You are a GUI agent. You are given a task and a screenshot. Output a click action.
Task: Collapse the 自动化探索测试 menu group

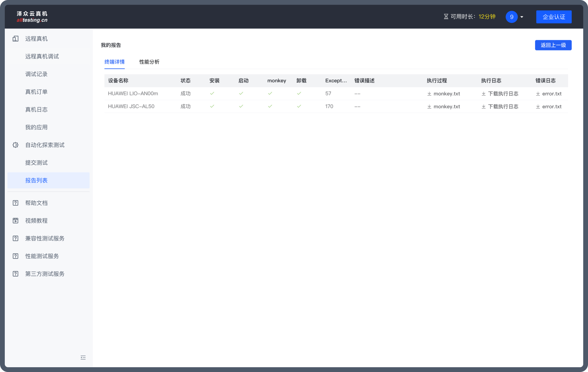coord(45,145)
